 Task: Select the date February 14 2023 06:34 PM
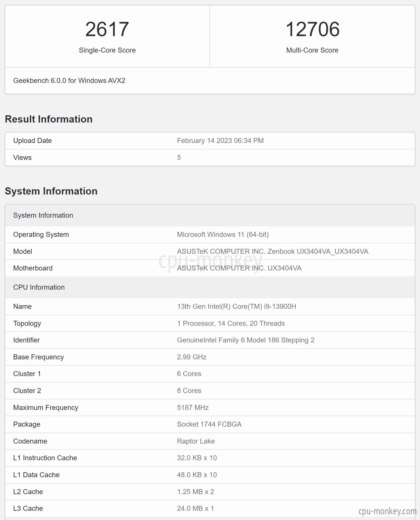click(x=220, y=140)
